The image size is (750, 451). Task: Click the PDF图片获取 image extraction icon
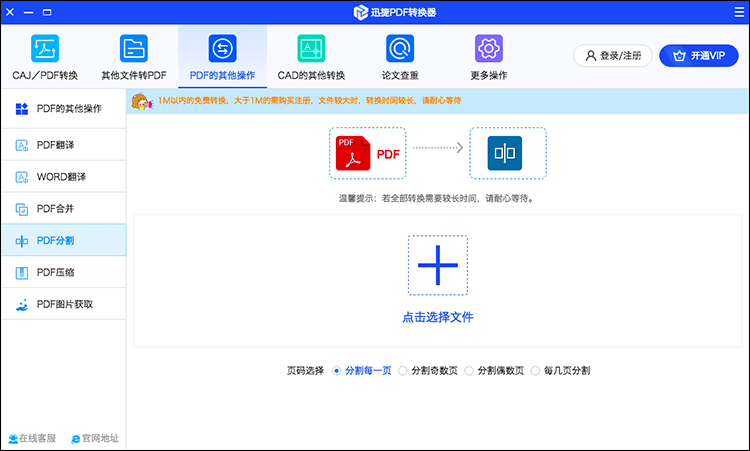pos(22,305)
